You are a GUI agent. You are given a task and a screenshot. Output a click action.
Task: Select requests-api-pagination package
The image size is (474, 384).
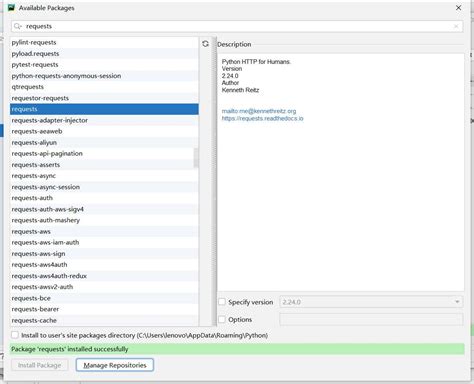coord(104,153)
